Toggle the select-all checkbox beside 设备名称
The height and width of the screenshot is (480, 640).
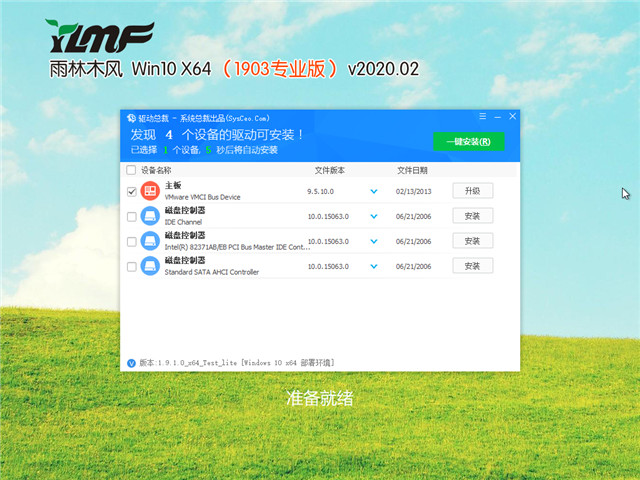[x=132, y=170]
